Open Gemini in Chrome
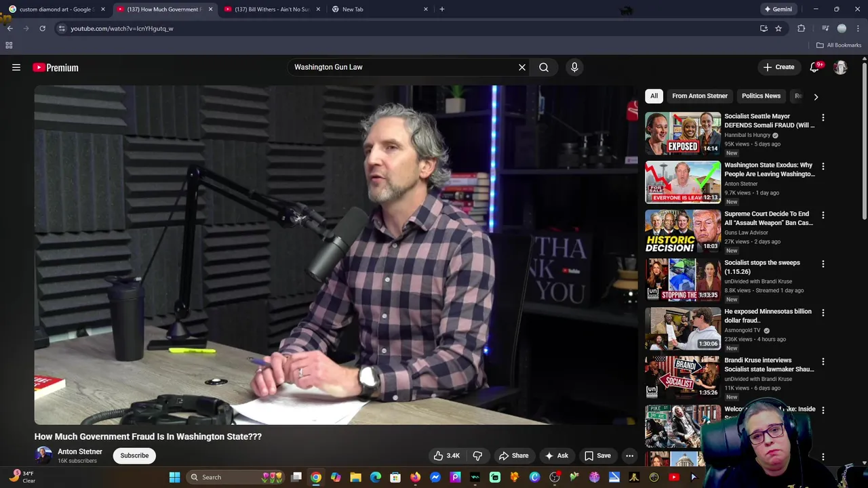 pos(778,9)
